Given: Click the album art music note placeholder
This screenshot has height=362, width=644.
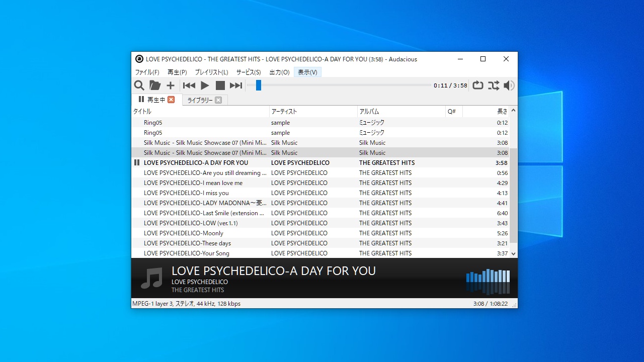Looking at the screenshot, I should click(151, 278).
